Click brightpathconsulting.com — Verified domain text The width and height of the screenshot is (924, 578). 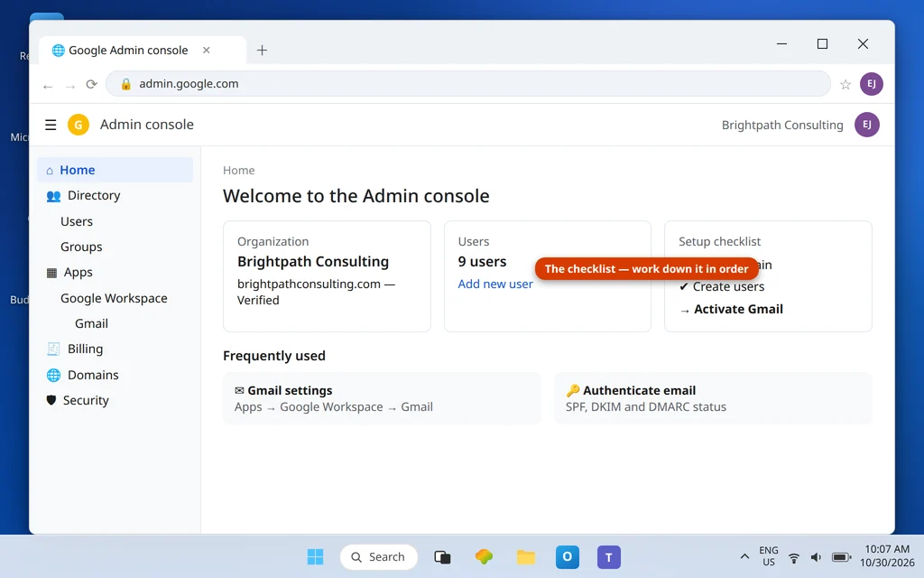tap(316, 292)
